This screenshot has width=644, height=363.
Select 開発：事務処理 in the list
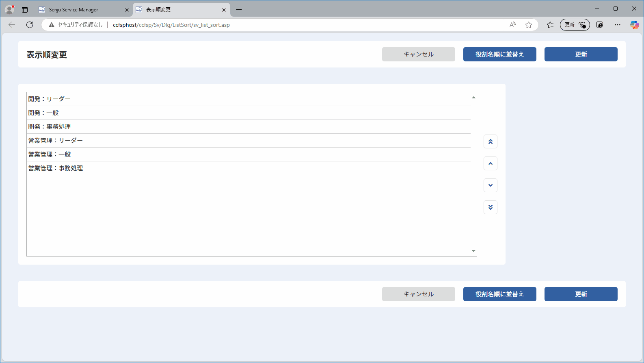click(x=249, y=127)
